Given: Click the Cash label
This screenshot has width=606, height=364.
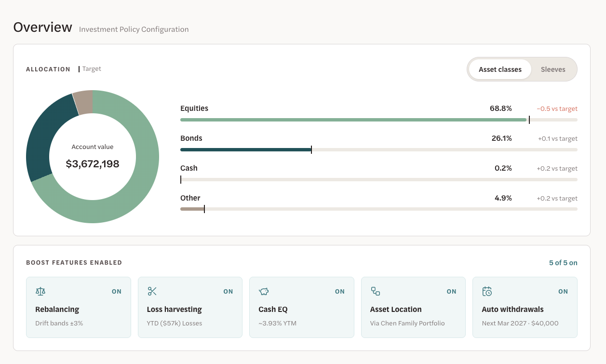Looking at the screenshot, I should 189,168.
